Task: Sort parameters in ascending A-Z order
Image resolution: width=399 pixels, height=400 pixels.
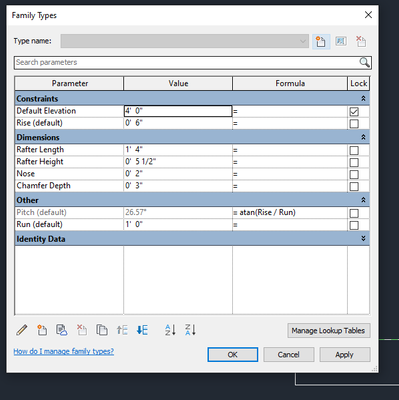Action: (170, 330)
